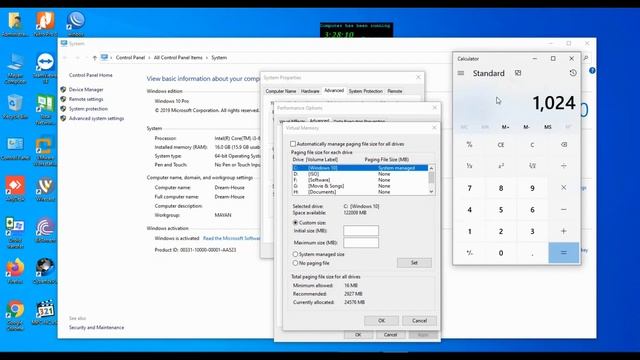640x360 pixels.
Task: Select the System managed size option
Action: point(295,254)
